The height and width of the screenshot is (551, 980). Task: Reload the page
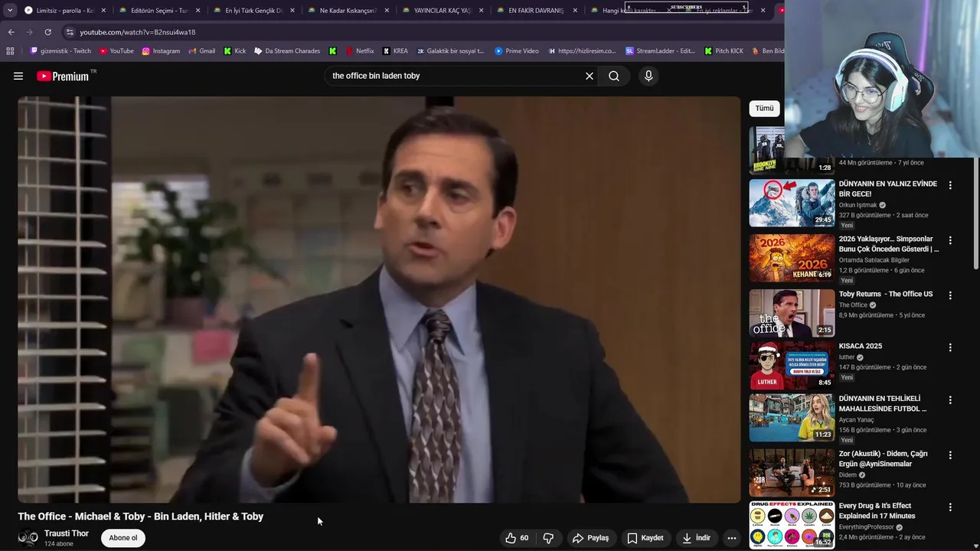click(x=47, y=32)
